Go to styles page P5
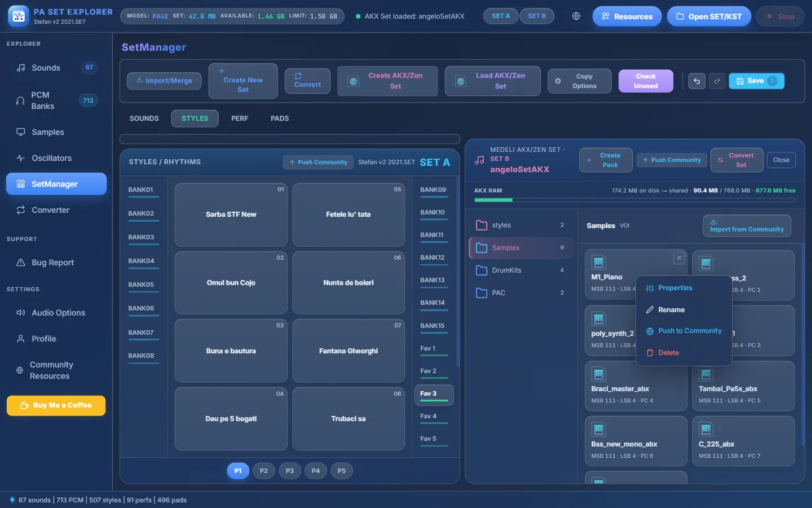 point(342,471)
